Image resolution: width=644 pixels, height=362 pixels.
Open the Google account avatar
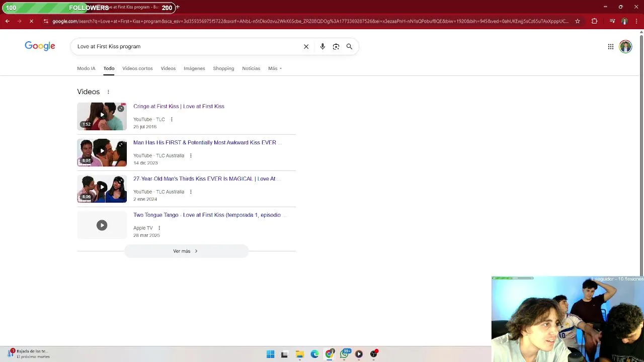click(x=625, y=47)
